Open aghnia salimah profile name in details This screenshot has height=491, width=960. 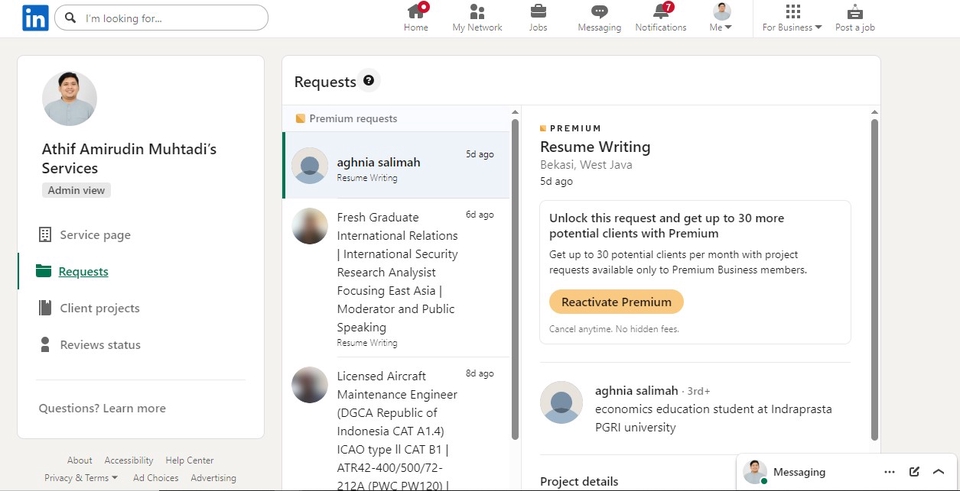[x=637, y=391]
